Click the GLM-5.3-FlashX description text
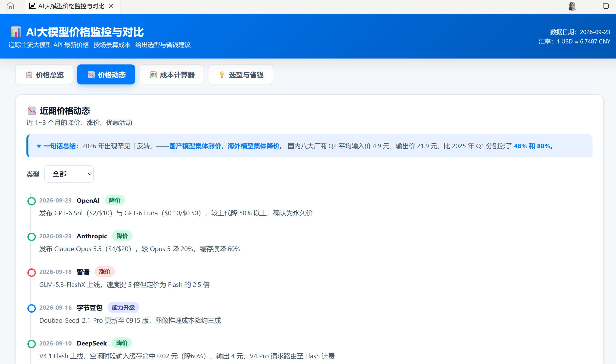This screenshot has height=364, width=616. pyautogui.click(x=124, y=285)
